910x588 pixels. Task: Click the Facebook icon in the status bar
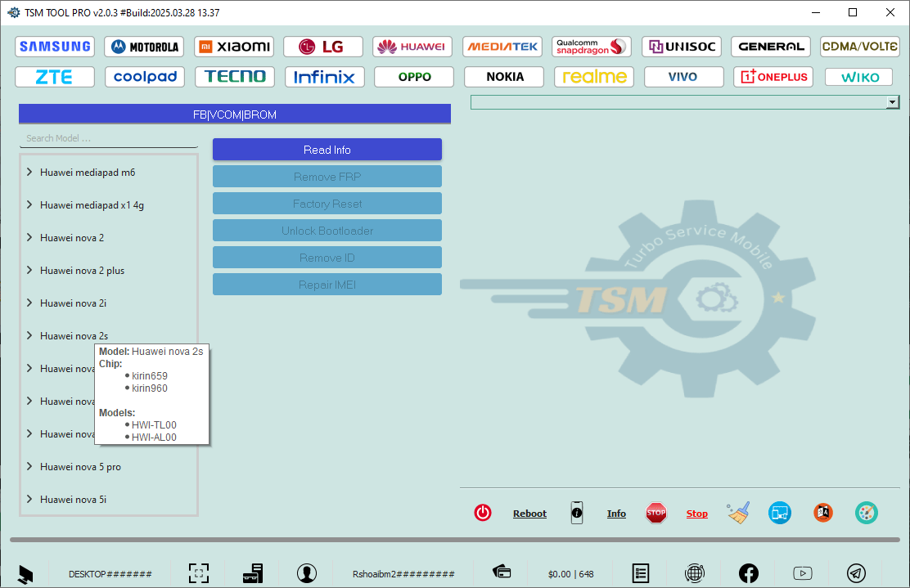click(749, 573)
